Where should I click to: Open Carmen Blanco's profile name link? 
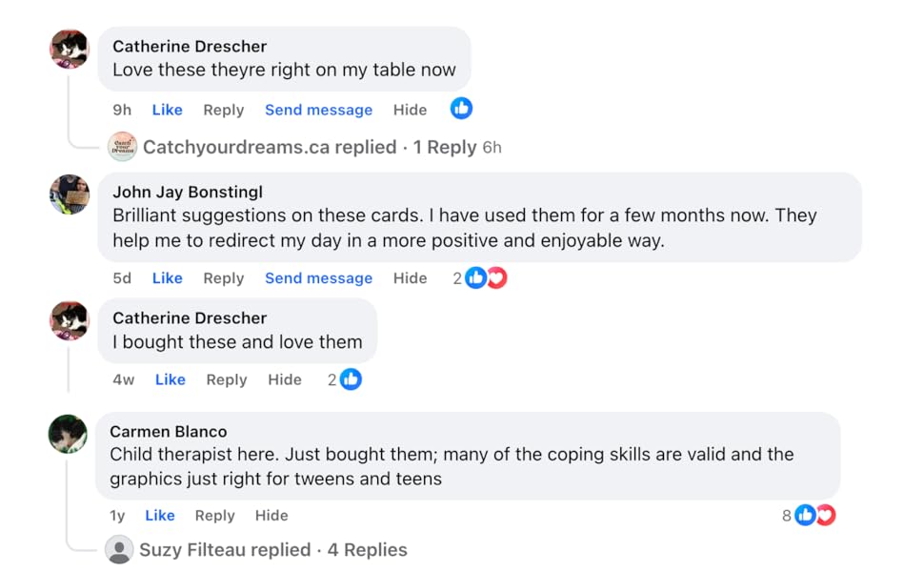click(x=169, y=432)
